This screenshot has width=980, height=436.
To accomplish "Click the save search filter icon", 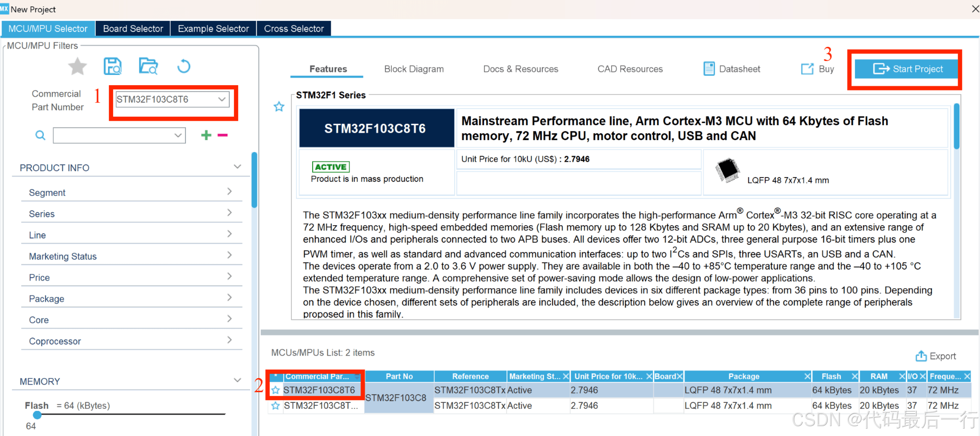I will (x=113, y=66).
